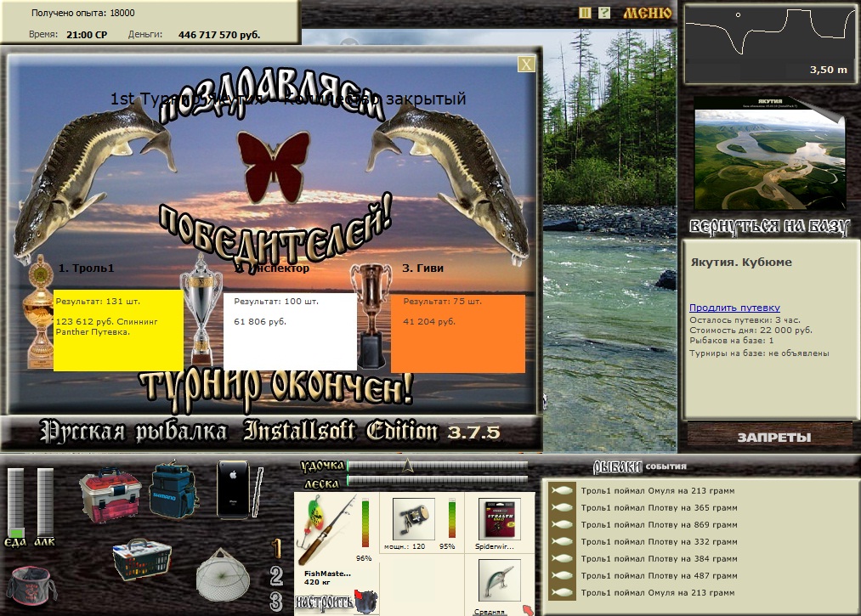
Task: Click the АЛК alcohol level gauge
Action: (44, 503)
